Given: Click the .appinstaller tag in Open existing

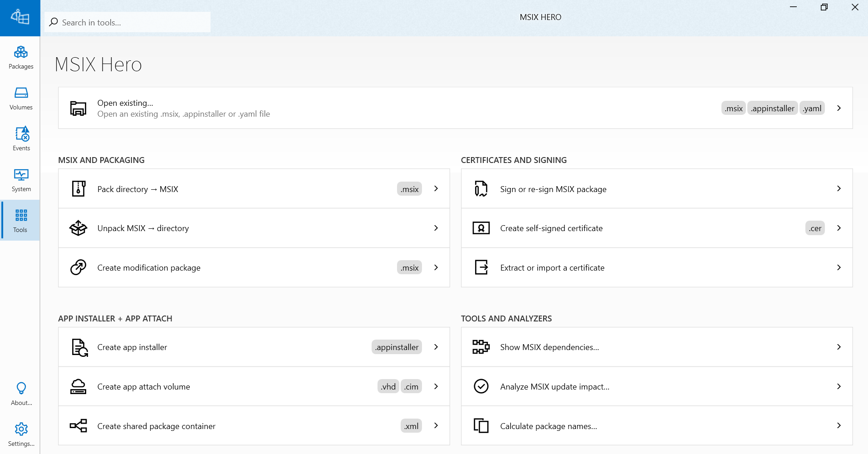Looking at the screenshot, I should 772,108.
